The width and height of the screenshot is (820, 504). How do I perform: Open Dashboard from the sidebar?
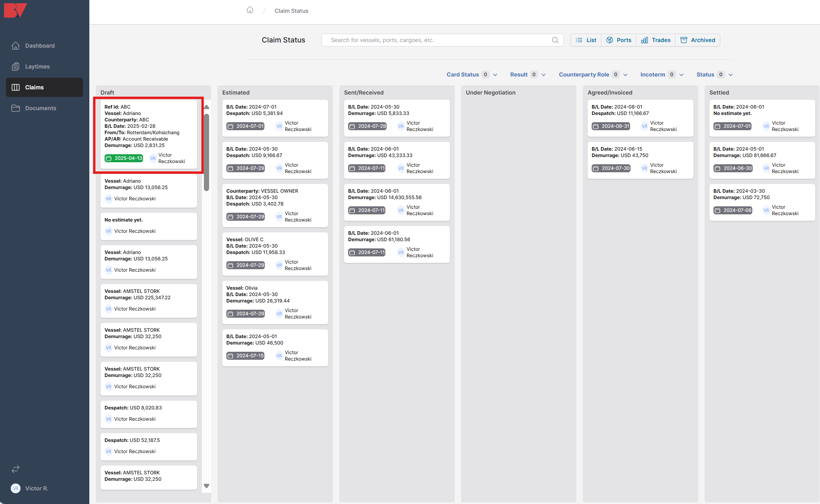click(x=40, y=46)
